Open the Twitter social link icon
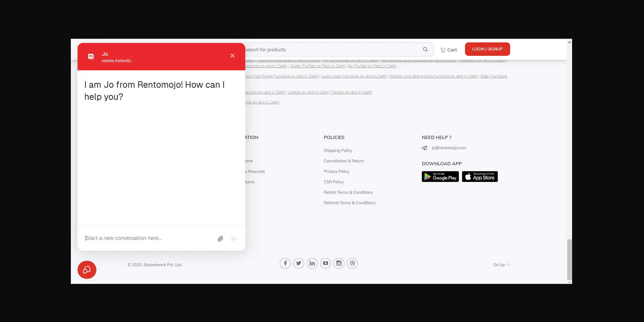Viewport: 644px width, 322px height. click(x=298, y=263)
